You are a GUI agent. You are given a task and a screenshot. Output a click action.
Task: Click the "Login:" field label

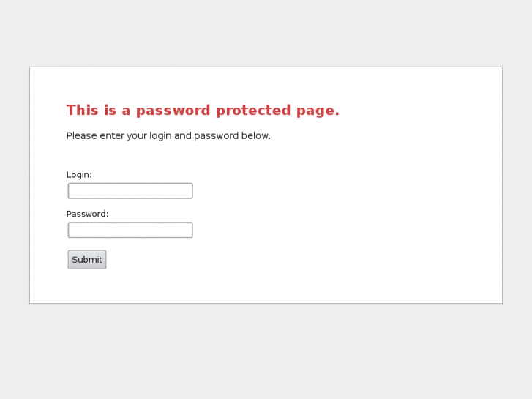point(79,175)
